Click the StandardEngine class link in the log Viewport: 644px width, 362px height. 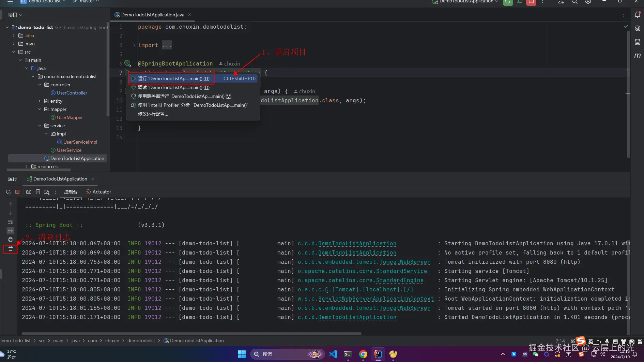click(400, 280)
